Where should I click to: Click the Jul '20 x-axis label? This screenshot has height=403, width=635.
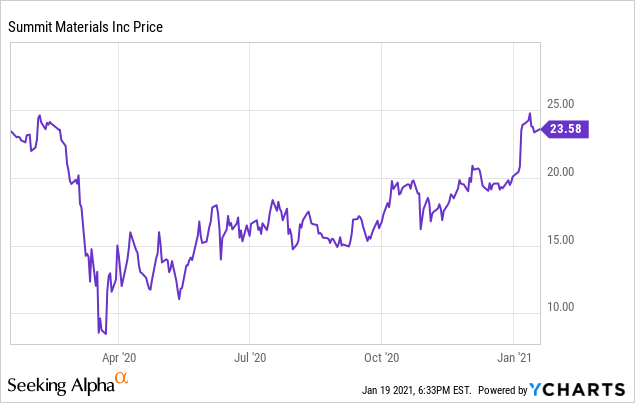(250, 356)
